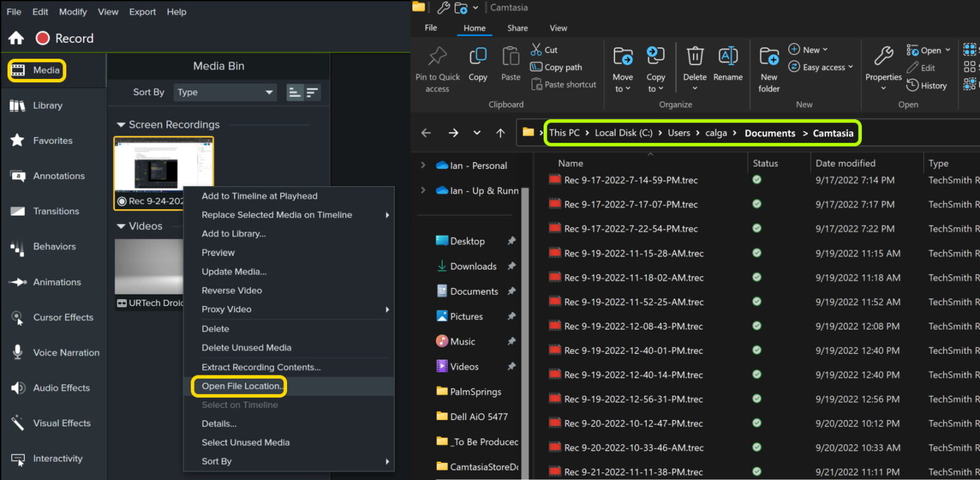Viewport: 980px width, 480px height.
Task: Select the Audio Effects panel
Action: [61, 388]
